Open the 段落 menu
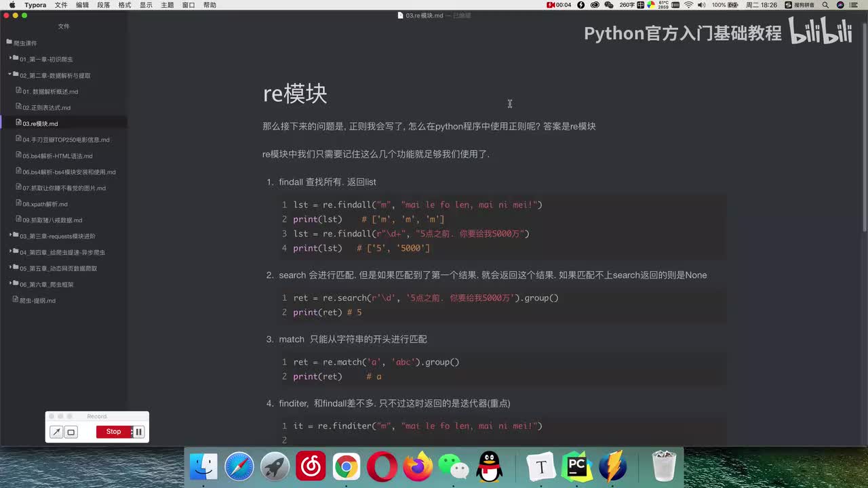Viewport: 868px width, 488px height. (x=104, y=5)
